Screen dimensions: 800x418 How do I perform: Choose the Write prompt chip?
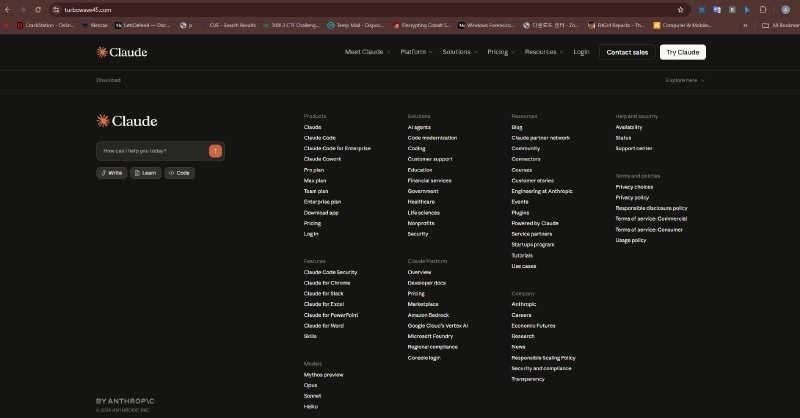click(112, 173)
